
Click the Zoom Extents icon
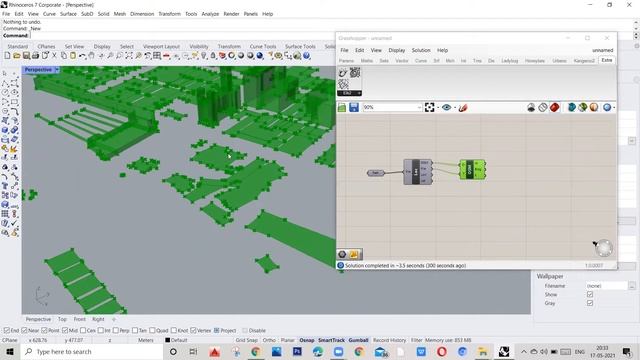[x=129, y=56]
